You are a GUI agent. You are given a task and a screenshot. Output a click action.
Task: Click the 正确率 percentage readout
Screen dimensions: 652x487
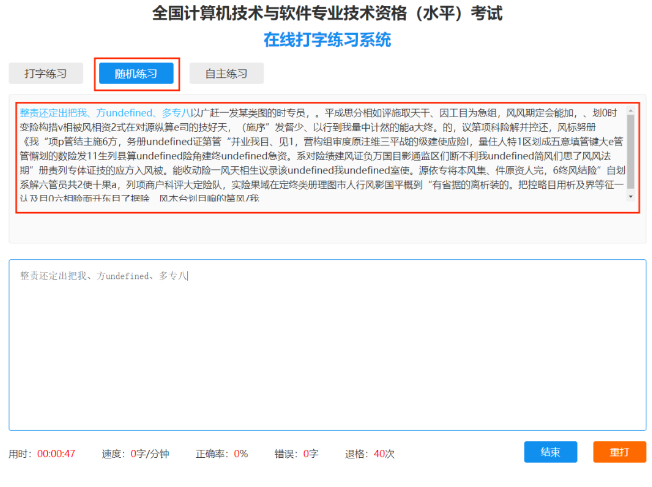coord(240,453)
